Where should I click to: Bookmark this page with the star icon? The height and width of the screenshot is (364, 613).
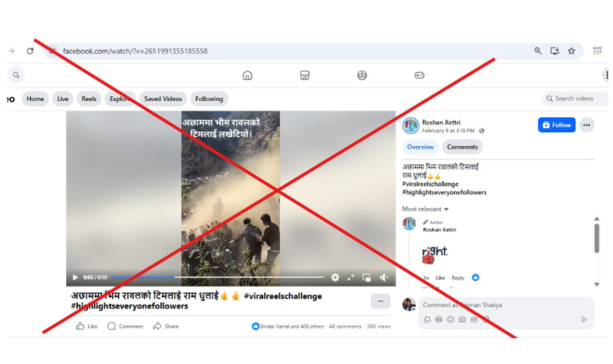coord(571,51)
